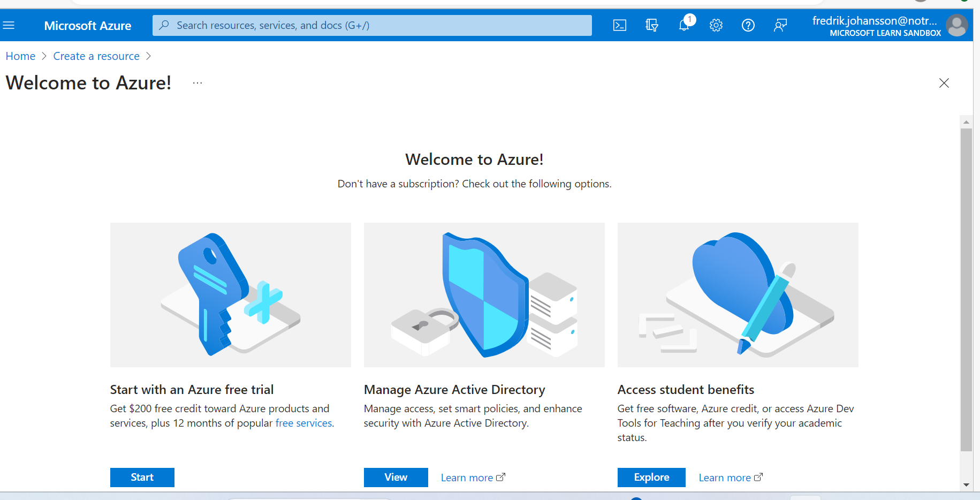Image resolution: width=980 pixels, height=500 pixels.
Task: Click the search resources, services, and docs box
Action: (372, 25)
